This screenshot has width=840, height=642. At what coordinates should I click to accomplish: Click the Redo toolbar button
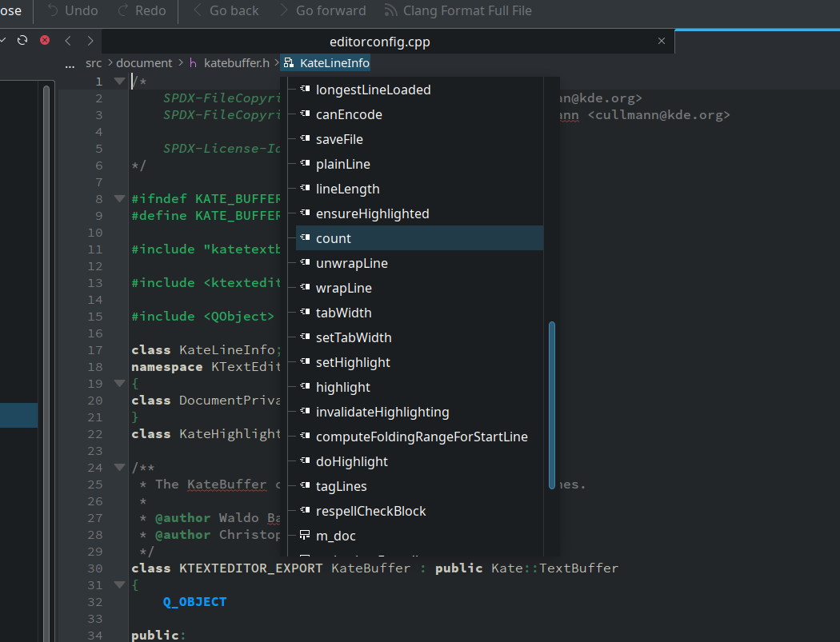point(142,10)
